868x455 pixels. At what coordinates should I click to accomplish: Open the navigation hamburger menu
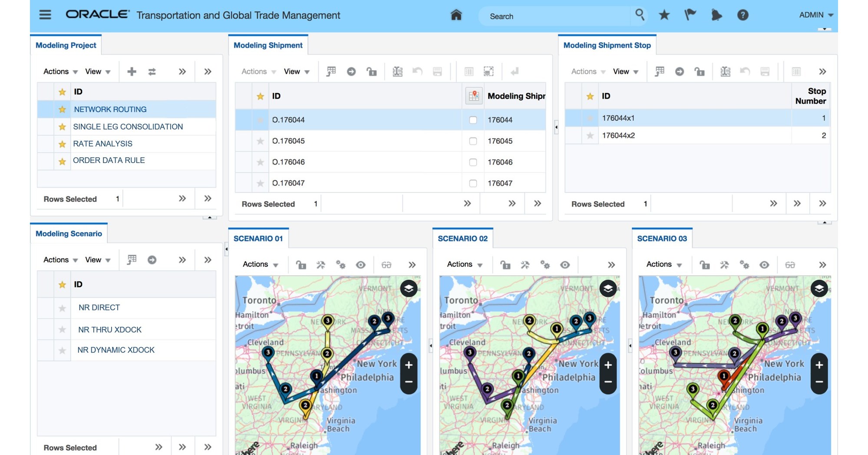point(44,14)
